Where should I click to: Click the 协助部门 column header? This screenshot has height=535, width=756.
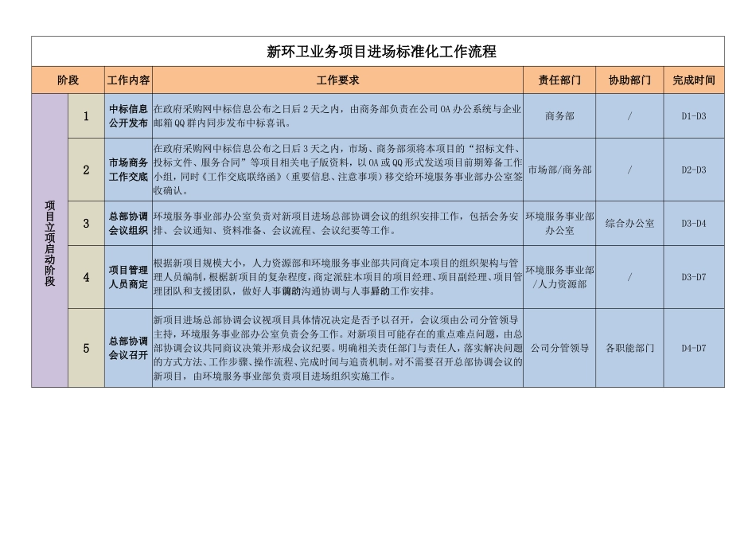pyautogui.click(x=629, y=80)
